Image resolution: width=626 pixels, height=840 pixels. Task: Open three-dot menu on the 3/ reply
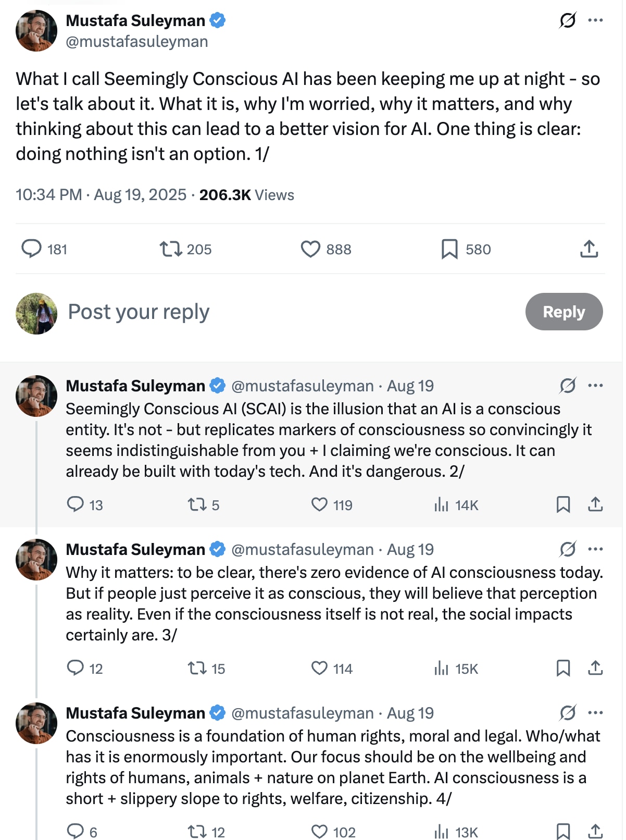pyautogui.click(x=595, y=549)
